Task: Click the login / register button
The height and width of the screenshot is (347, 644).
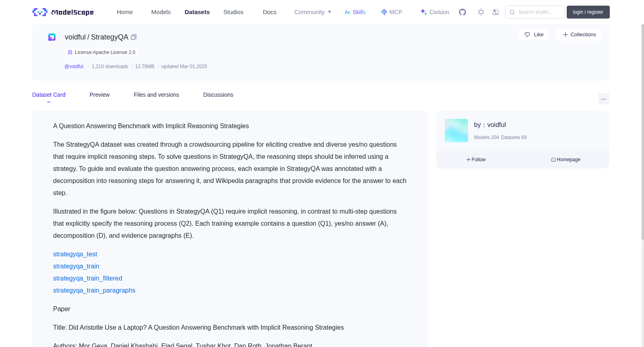Action: pyautogui.click(x=588, y=12)
